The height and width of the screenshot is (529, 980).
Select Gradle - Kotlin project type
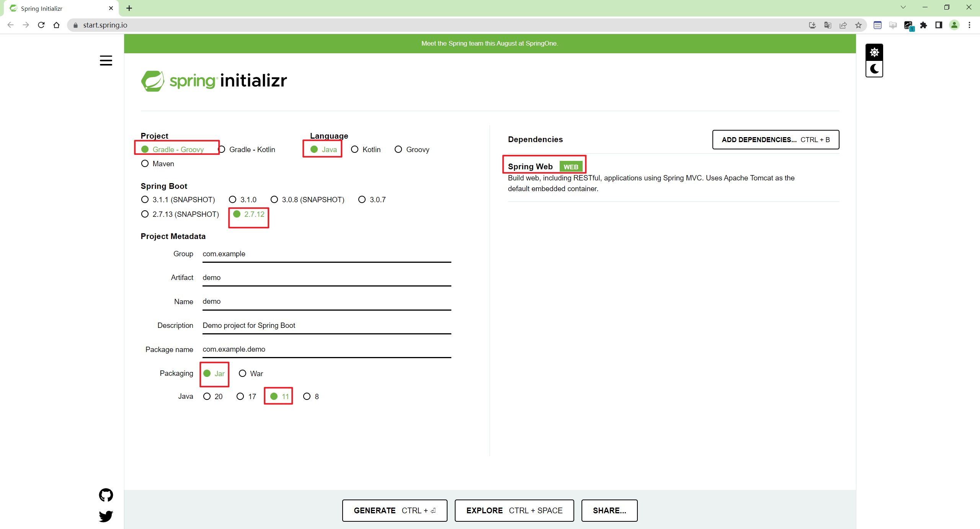(247, 149)
